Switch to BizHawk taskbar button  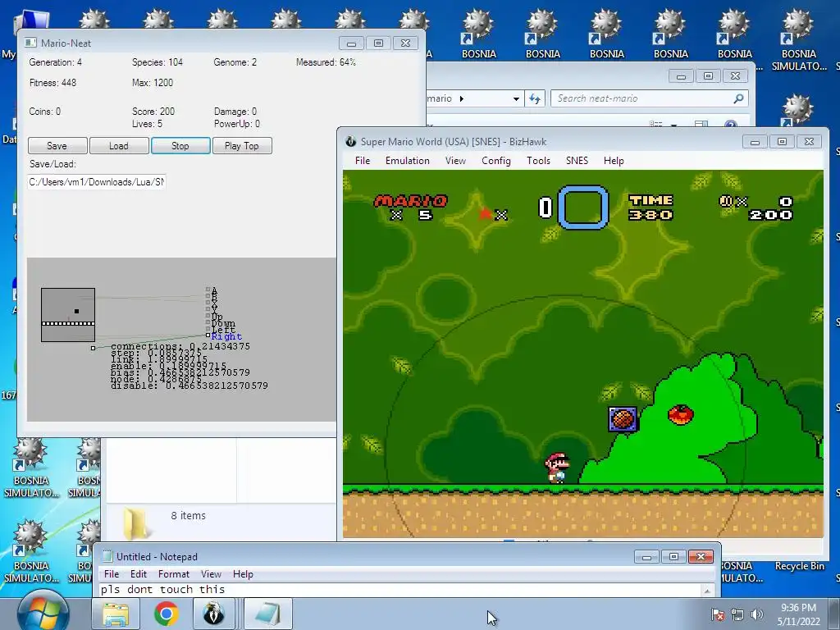pyautogui.click(x=214, y=614)
